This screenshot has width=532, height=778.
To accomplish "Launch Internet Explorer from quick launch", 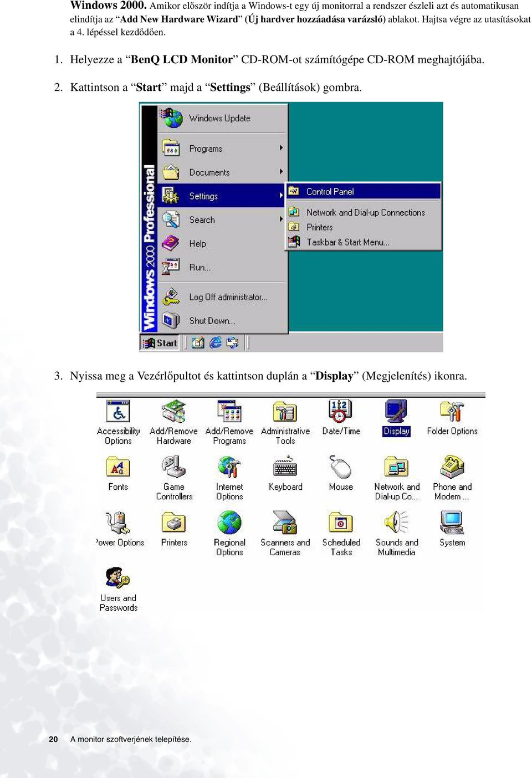I will coord(215,343).
